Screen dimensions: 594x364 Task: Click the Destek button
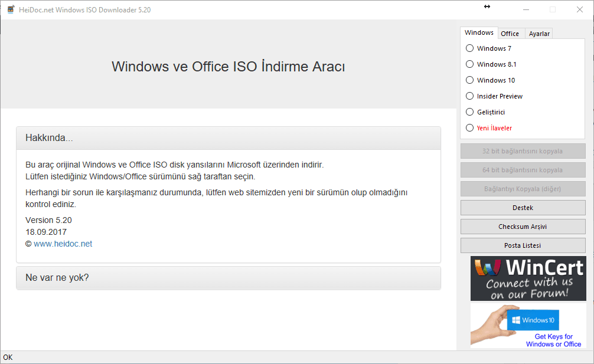coord(523,208)
